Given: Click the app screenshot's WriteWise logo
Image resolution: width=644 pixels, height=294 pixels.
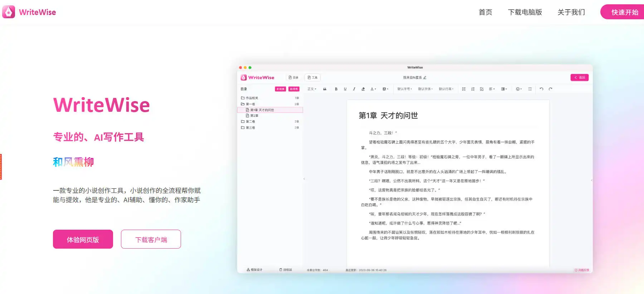Looking at the screenshot, I should click(x=257, y=78).
